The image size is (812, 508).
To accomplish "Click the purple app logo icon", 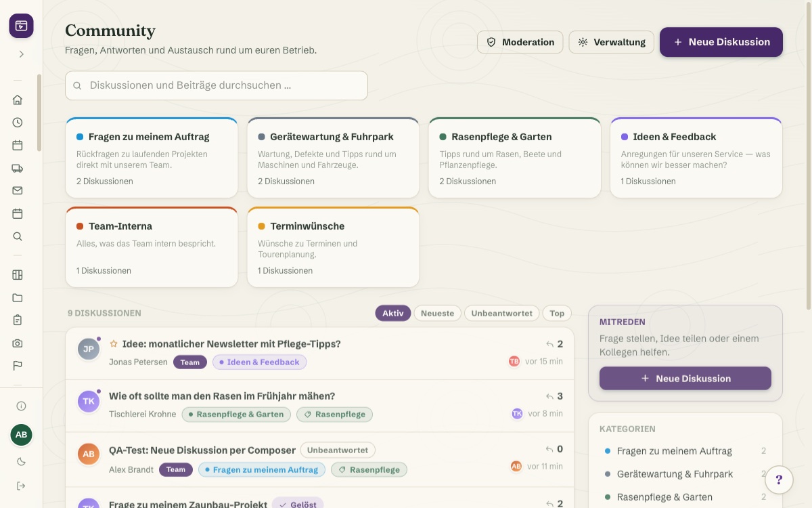I will pos(21,26).
